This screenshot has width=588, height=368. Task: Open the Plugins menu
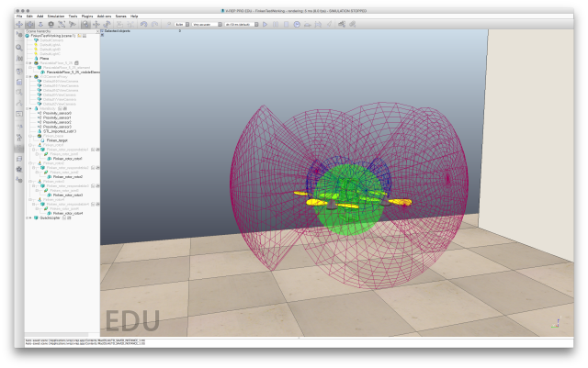point(87,17)
